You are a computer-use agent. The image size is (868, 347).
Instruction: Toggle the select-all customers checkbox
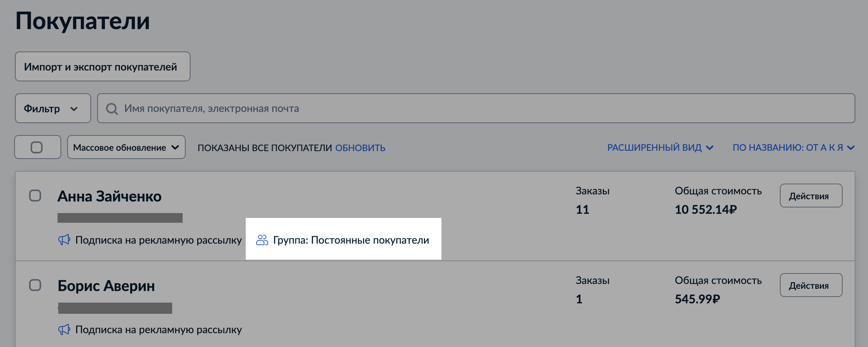click(x=37, y=147)
